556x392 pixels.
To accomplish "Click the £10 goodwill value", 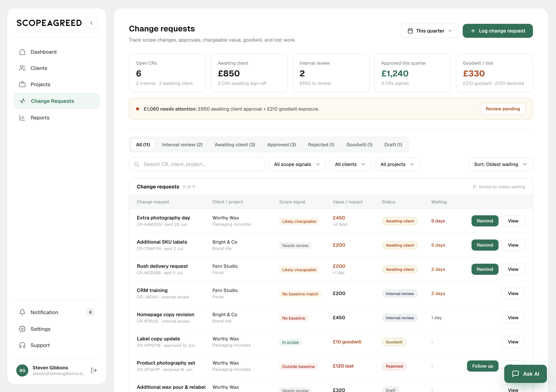I will [347, 342].
